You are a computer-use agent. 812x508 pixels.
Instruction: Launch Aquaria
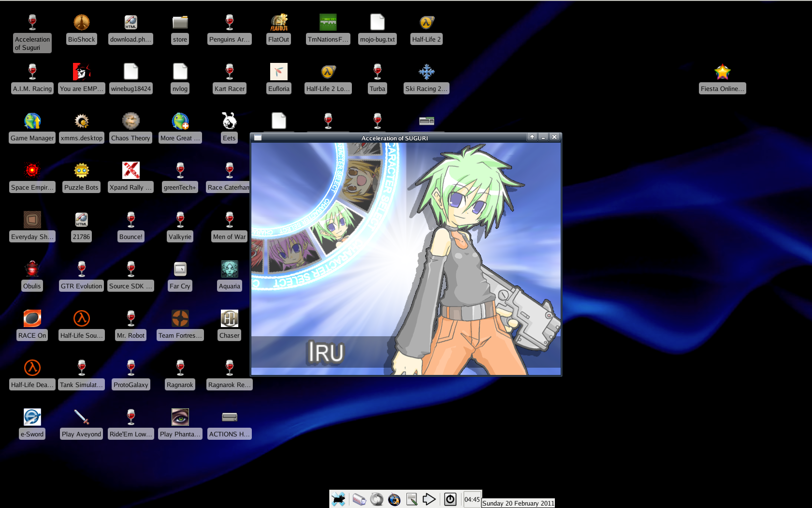(229, 269)
